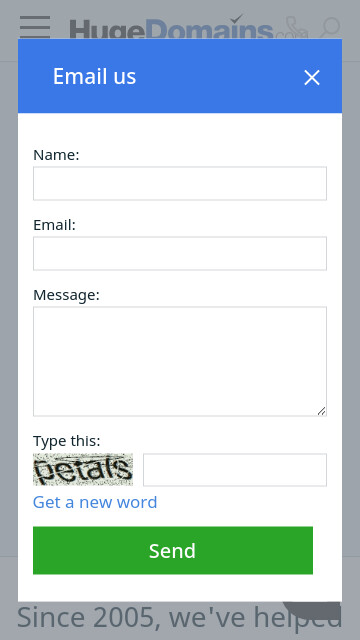Viewport: 360px width, 640px height.
Task: Click the 'Name:' field label
Action: point(56,155)
